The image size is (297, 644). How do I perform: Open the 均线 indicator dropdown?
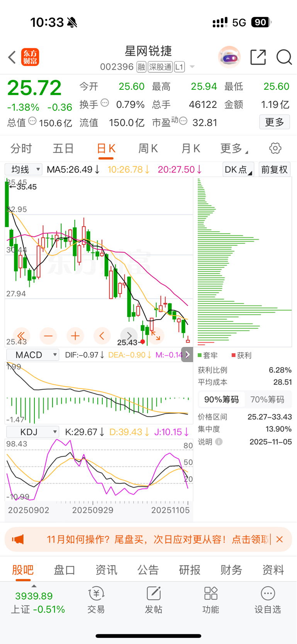pos(24,169)
